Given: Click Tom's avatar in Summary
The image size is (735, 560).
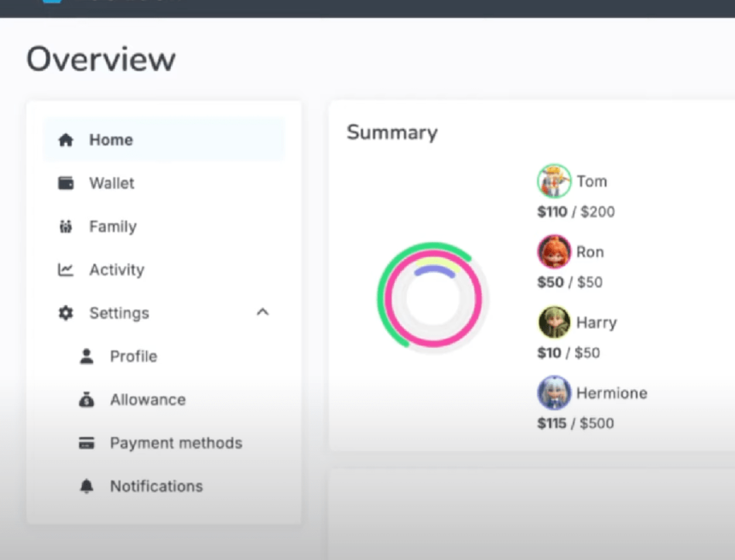Looking at the screenshot, I should pos(554,180).
